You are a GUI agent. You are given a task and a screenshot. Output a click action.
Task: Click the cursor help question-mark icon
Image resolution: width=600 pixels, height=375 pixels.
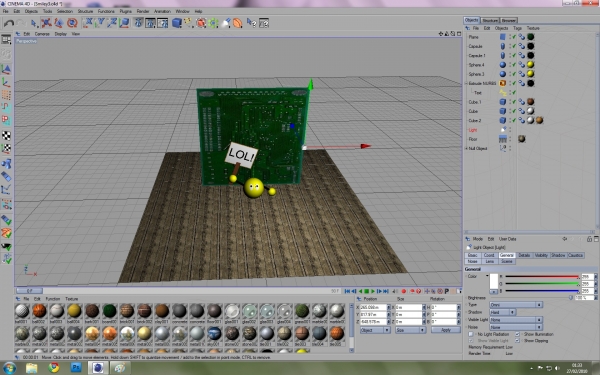(x=252, y=23)
